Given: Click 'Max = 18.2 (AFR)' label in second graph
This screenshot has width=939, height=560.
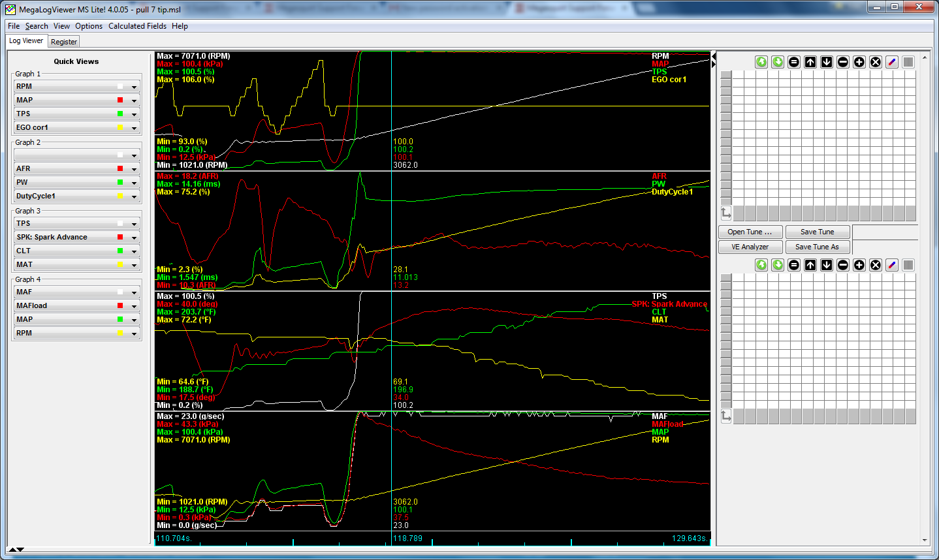Looking at the screenshot, I should (188, 176).
